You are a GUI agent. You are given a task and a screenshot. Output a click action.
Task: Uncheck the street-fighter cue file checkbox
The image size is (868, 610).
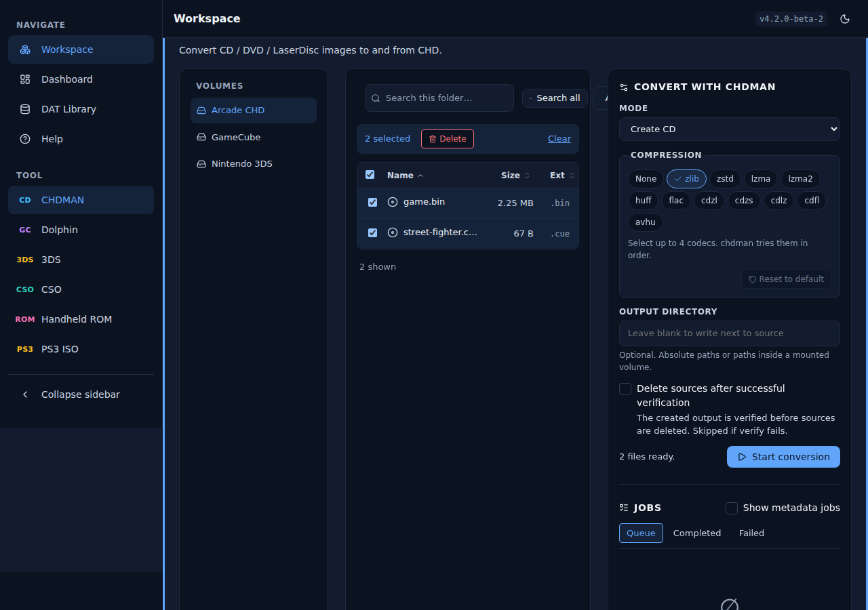[x=372, y=232]
